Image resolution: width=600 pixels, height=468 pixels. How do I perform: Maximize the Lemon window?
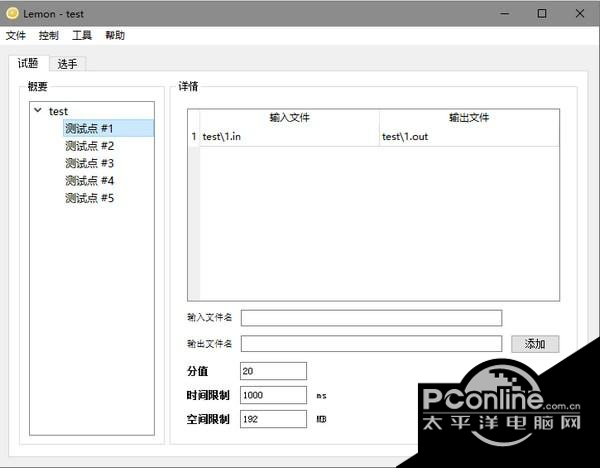[x=542, y=14]
